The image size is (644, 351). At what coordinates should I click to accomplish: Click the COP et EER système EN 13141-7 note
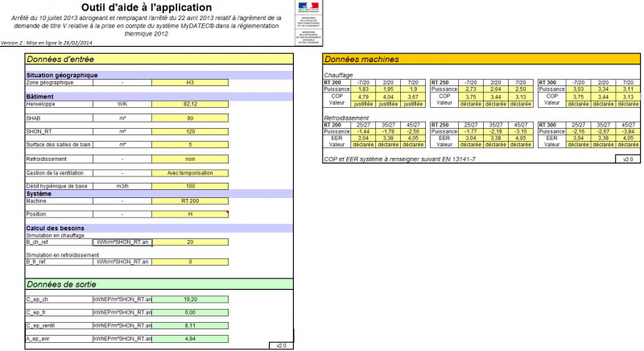click(399, 159)
